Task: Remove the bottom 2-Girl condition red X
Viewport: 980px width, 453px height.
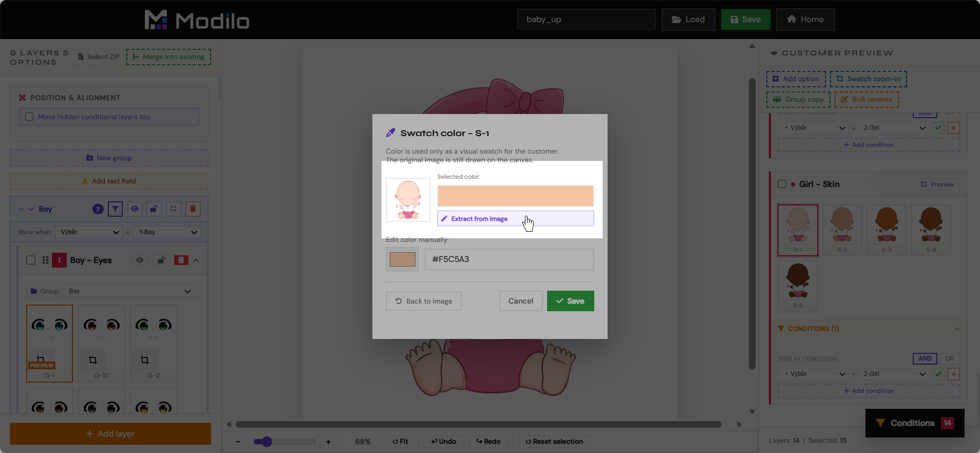Action: point(953,374)
